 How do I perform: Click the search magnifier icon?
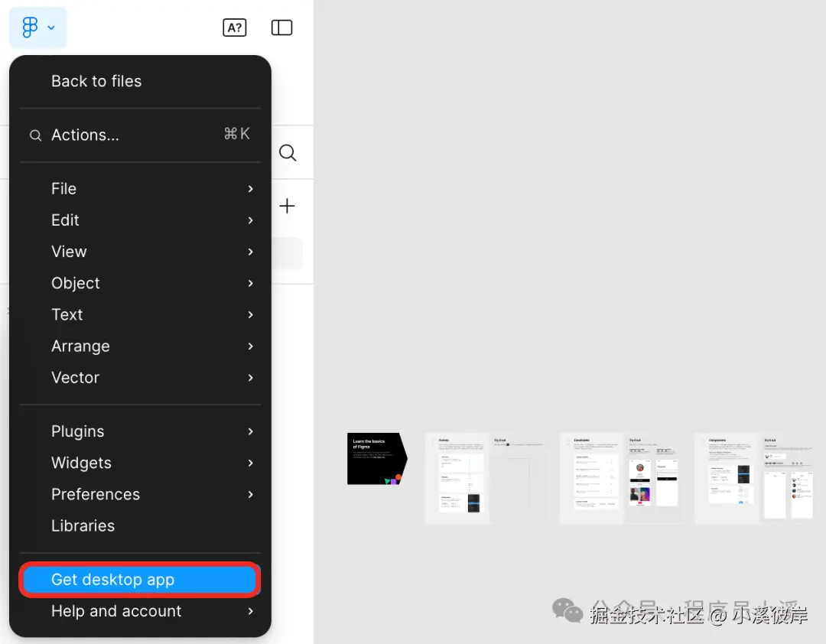[x=288, y=153]
